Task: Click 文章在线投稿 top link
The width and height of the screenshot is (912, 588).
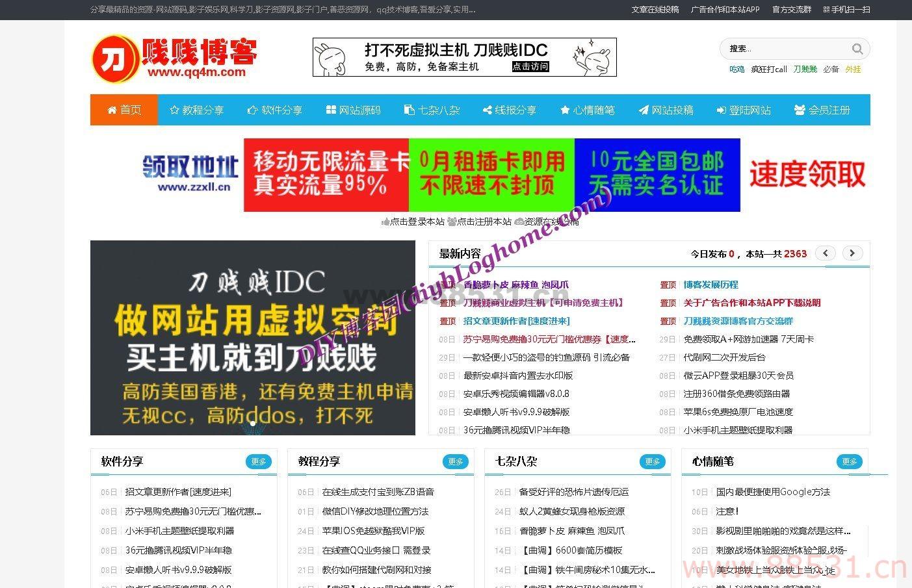Action: tap(655, 10)
